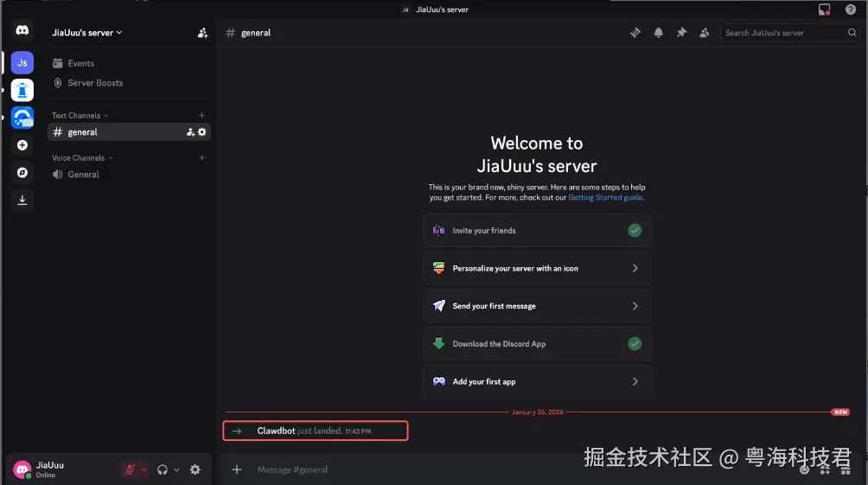This screenshot has height=485, width=868.
Task: Open microphone input options chevron
Action: pyautogui.click(x=144, y=469)
